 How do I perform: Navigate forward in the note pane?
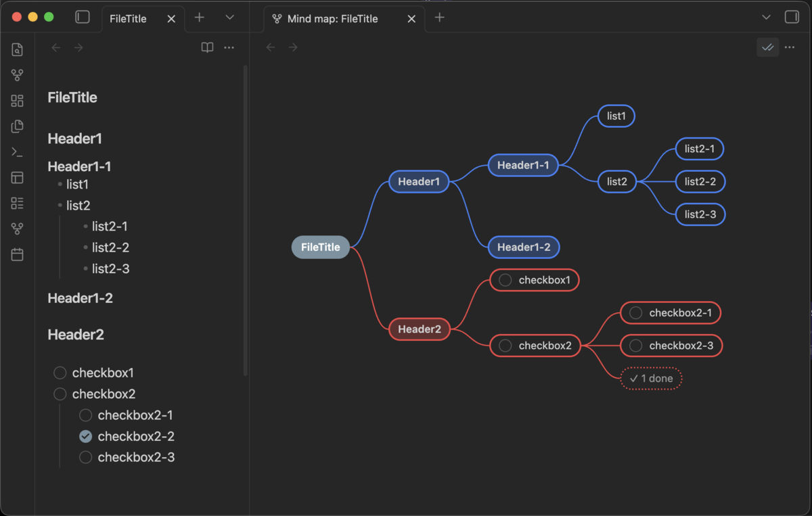tap(78, 47)
